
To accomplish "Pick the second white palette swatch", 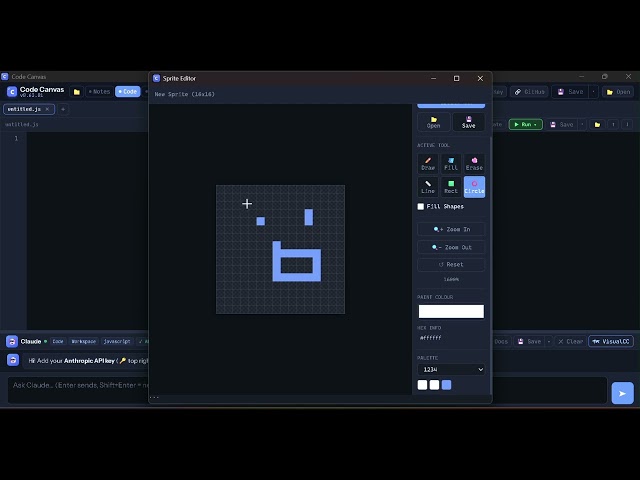I will (x=434, y=385).
